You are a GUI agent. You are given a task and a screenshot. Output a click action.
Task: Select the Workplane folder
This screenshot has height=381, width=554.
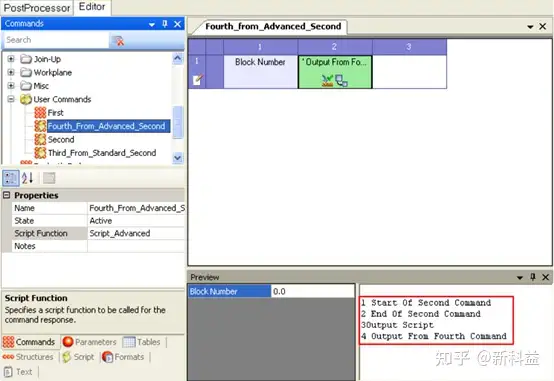point(53,72)
